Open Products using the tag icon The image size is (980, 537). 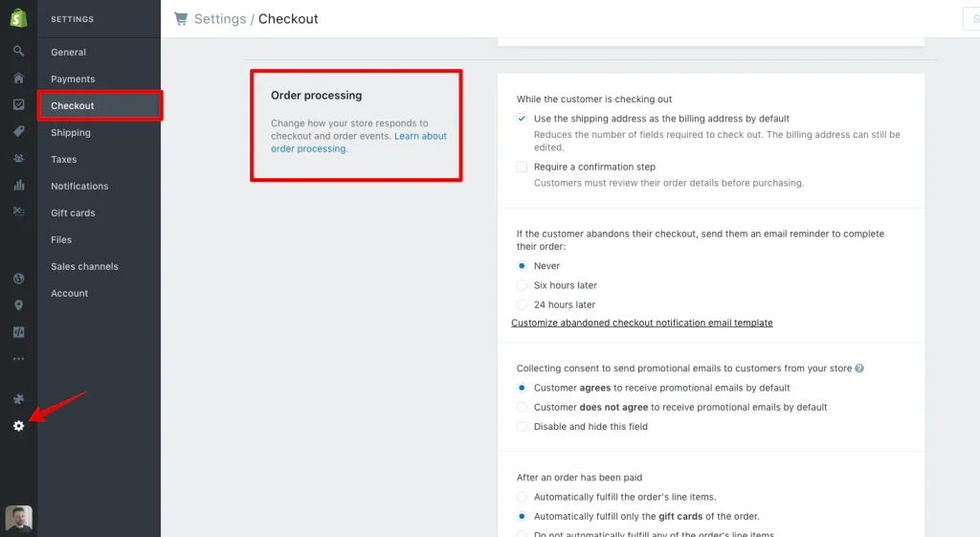pos(18,131)
